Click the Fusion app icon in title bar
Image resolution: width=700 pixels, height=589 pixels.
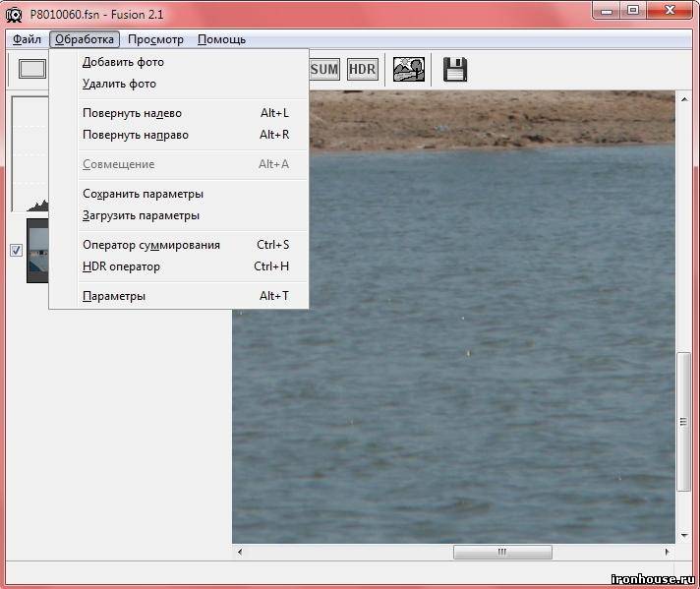(15, 13)
